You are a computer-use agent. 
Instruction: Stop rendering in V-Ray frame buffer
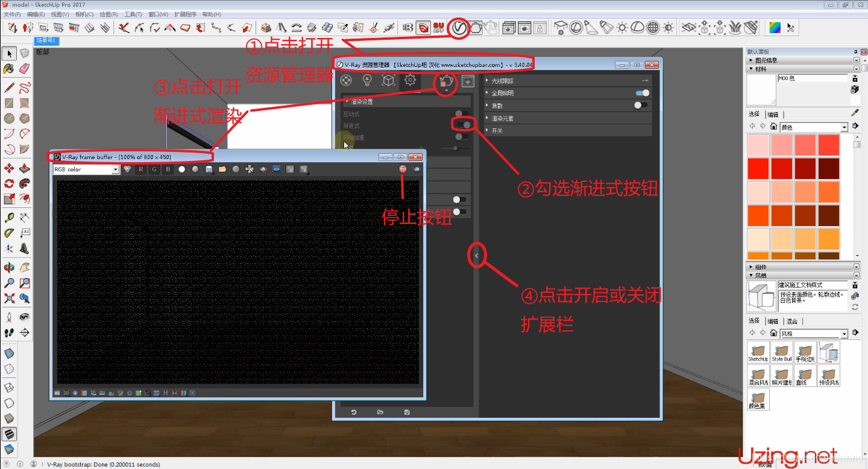coord(403,169)
